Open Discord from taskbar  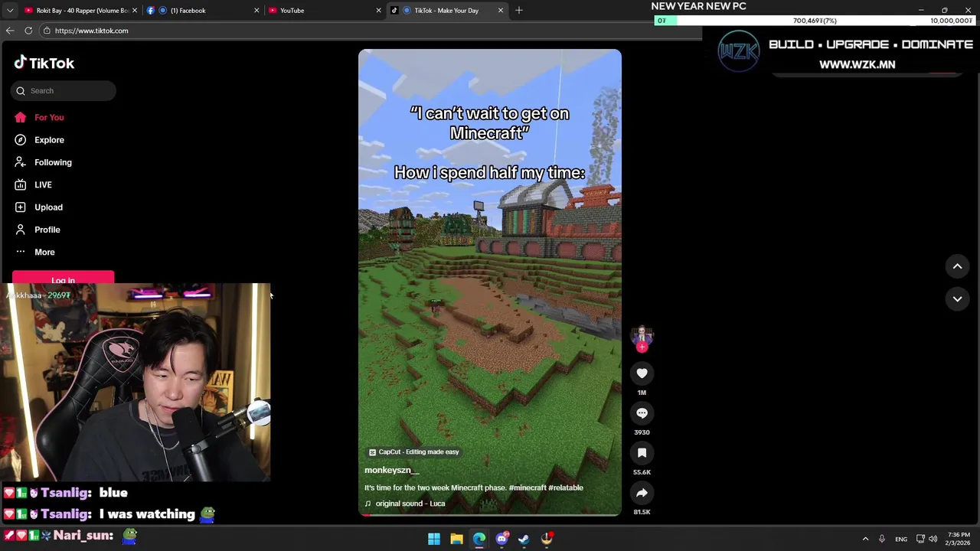pyautogui.click(x=501, y=539)
